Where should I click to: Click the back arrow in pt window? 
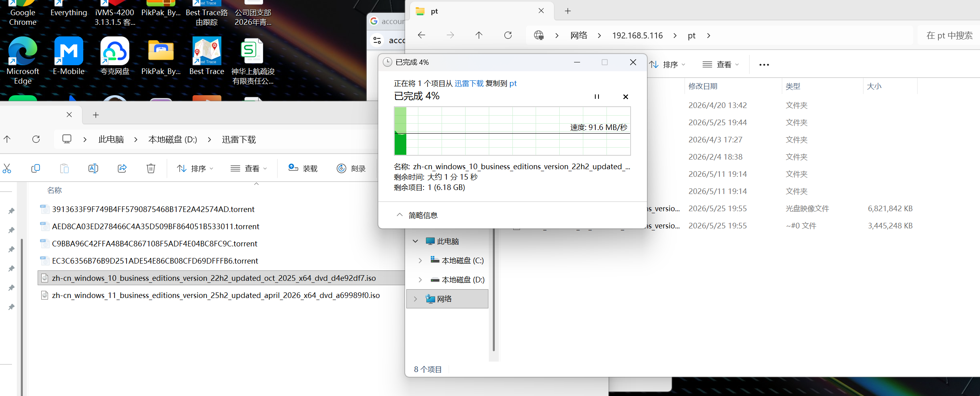point(422,35)
